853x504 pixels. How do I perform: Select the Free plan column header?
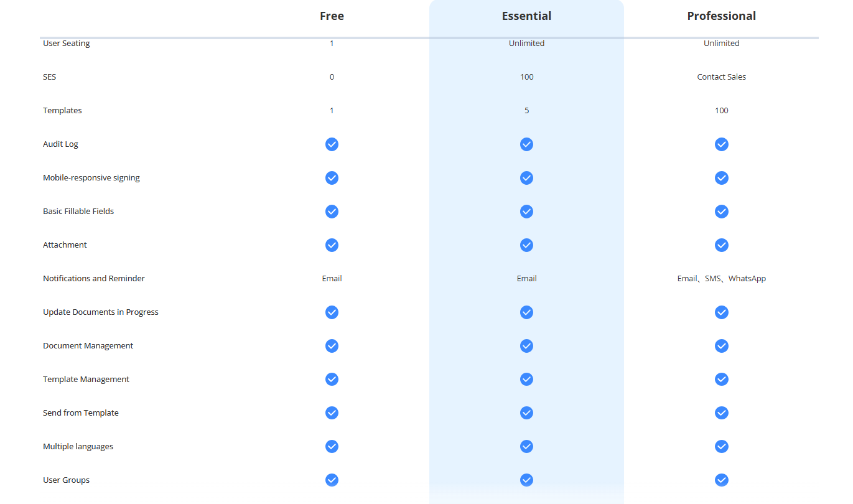click(332, 16)
